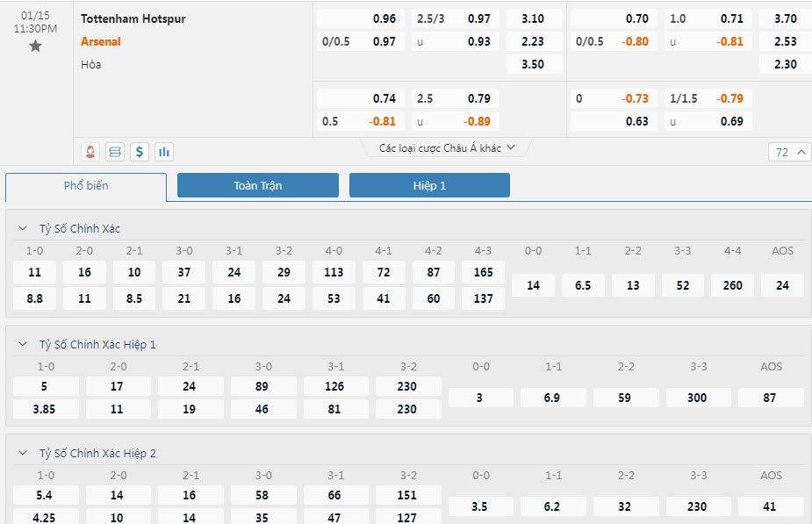Open the Arsenal team link
Screen dimensions: 812x524
(x=101, y=41)
